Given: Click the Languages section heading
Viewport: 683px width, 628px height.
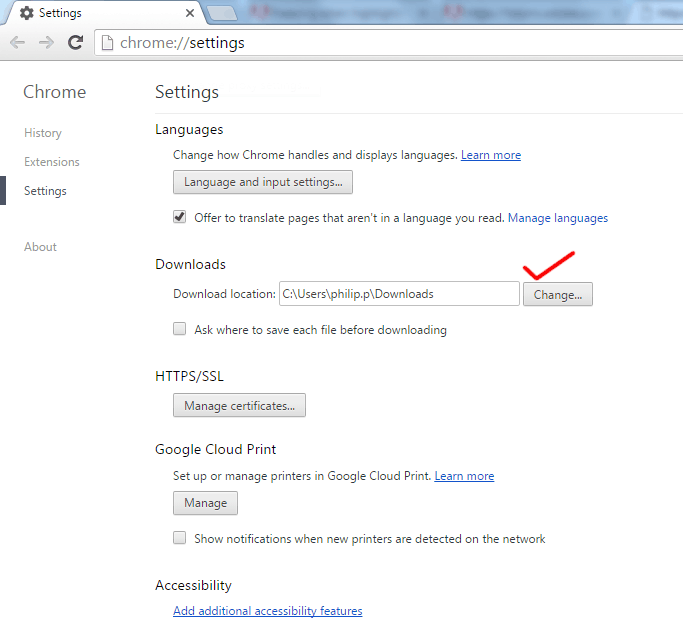Looking at the screenshot, I should point(189,130).
